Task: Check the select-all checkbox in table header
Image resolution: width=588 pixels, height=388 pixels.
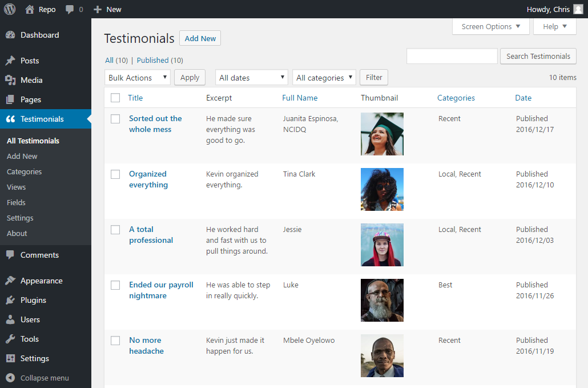Action: coord(115,98)
